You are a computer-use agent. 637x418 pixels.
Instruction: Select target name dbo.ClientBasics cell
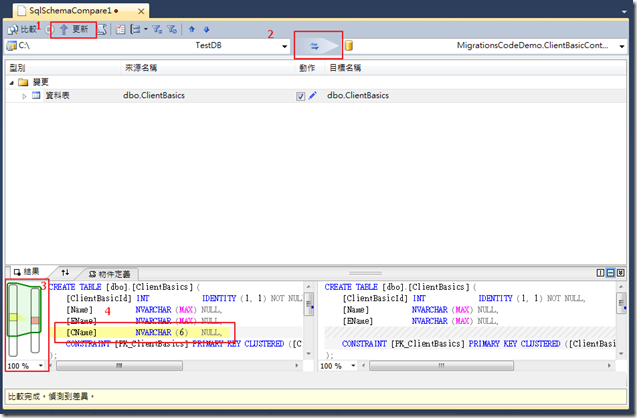click(358, 95)
